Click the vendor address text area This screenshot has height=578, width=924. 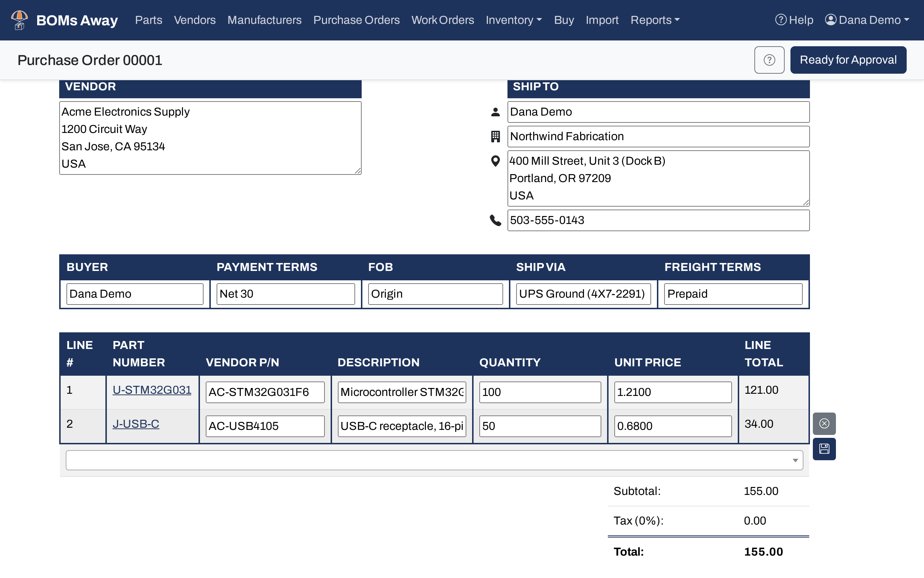tap(210, 138)
